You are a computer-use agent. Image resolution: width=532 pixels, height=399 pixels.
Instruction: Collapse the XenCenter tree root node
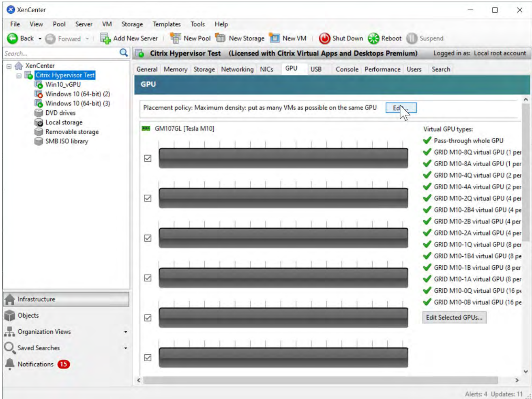pyautogui.click(x=9, y=66)
